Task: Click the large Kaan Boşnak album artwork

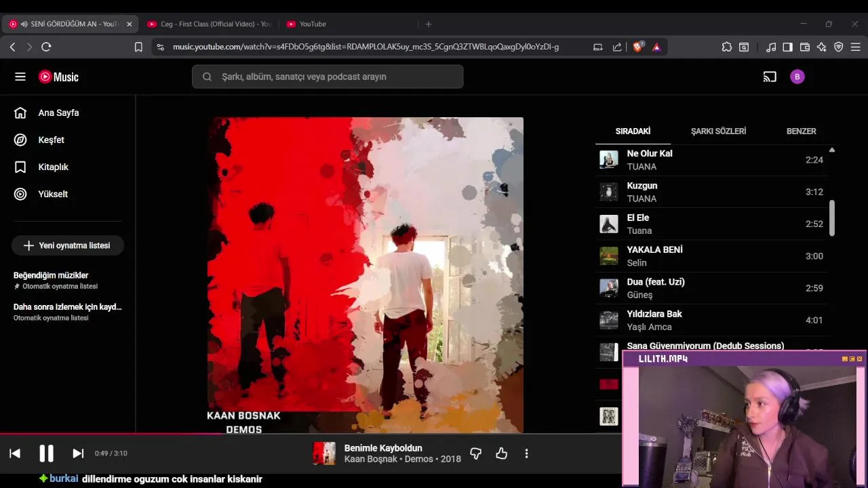Action: [366, 275]
